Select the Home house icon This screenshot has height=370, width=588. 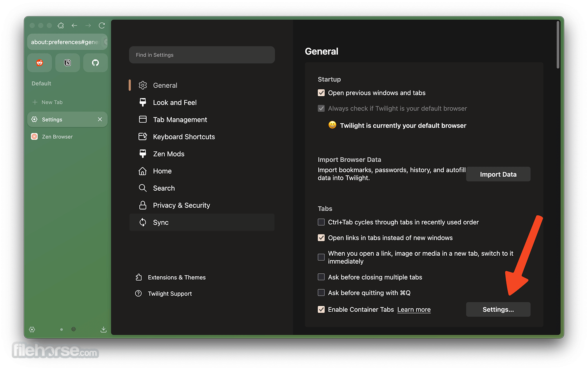pos(143,171)
